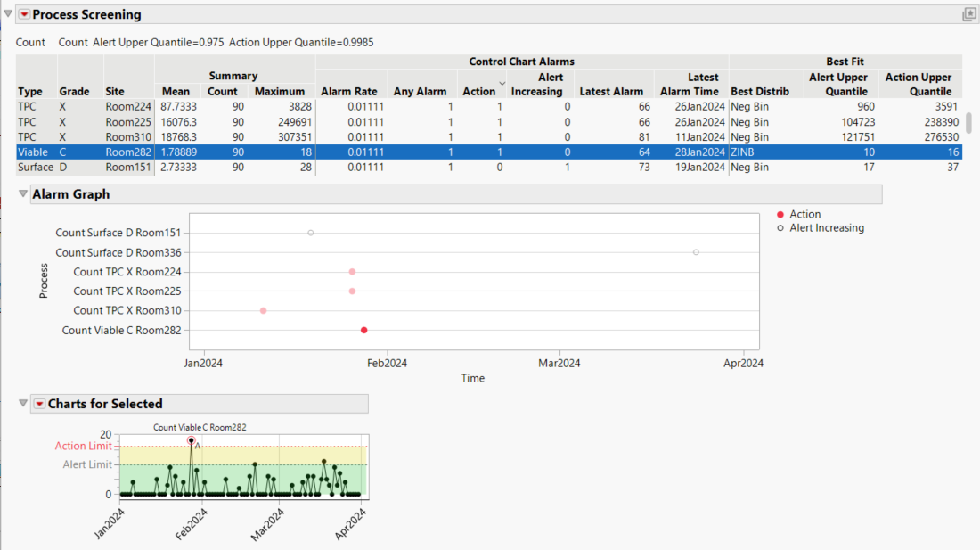Select the TPC X Room224 table row
This screenshot has height=550, width=980.
pos(489,107)
